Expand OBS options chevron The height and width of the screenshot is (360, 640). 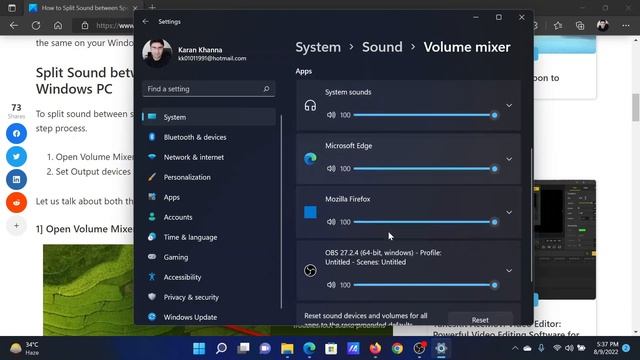pos(509,271)
